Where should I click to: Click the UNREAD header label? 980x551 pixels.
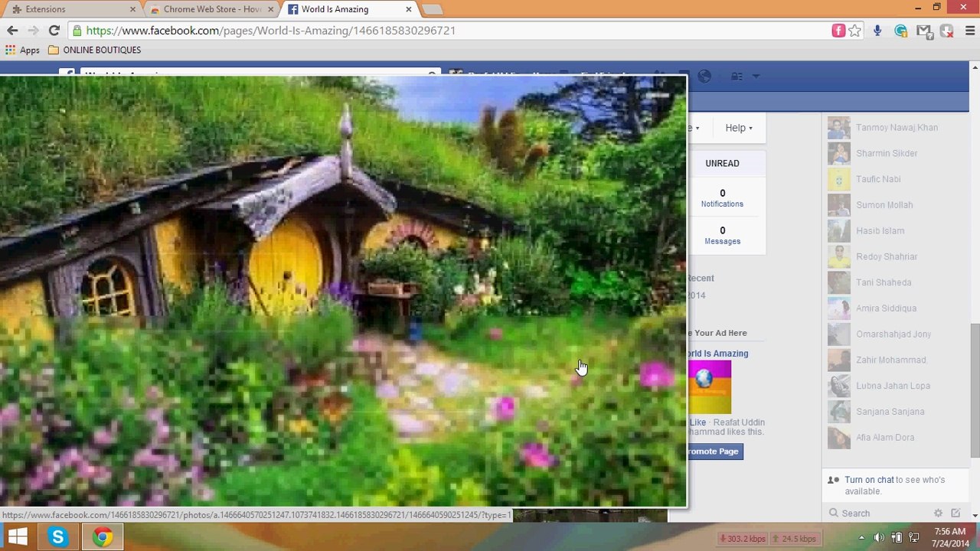(x=722, y=163)
